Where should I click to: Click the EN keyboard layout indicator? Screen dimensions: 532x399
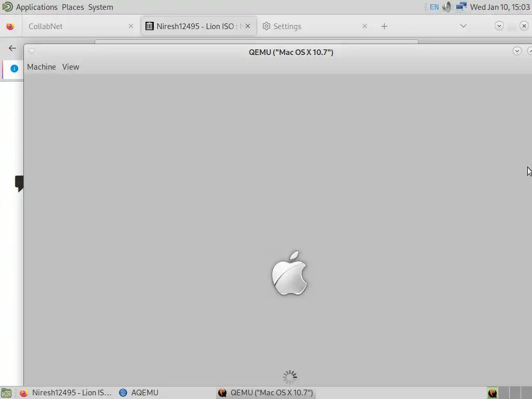click(x=434, y=7)
